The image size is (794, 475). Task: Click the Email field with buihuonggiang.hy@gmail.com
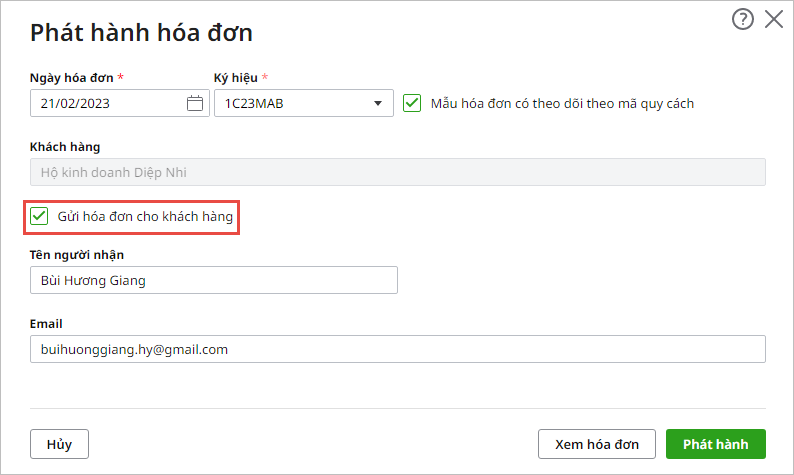coord(398,349)
